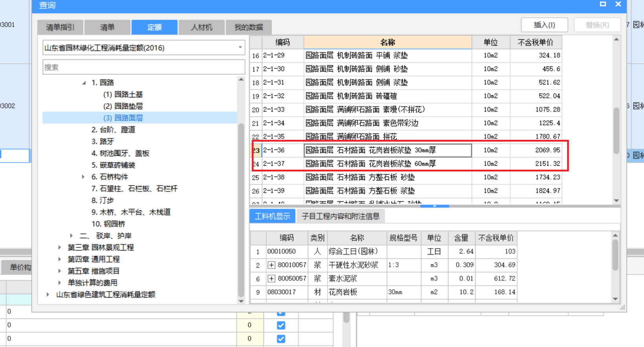Click scroll-up arrow of quota table scrollbar

(617, 40)
